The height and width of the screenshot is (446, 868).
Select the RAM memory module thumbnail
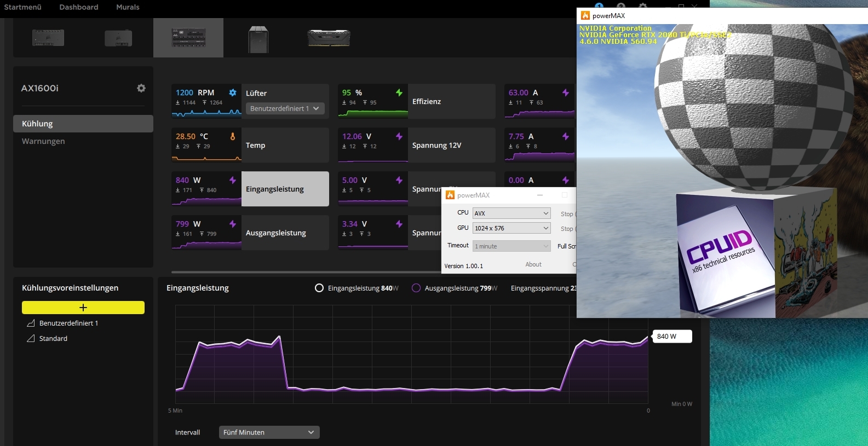click(329, 38)
